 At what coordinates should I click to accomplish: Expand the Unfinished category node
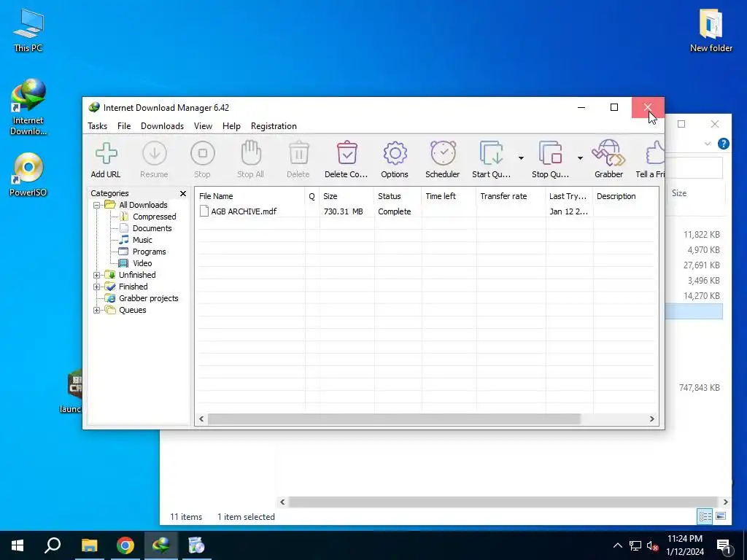coord(97,275)
